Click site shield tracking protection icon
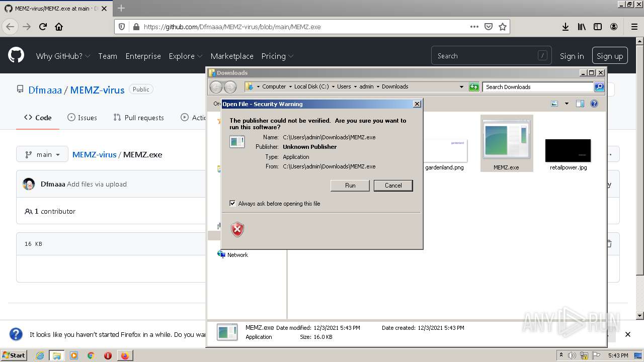This screenshot has width=644, height=362. click(x=122, y=27)
